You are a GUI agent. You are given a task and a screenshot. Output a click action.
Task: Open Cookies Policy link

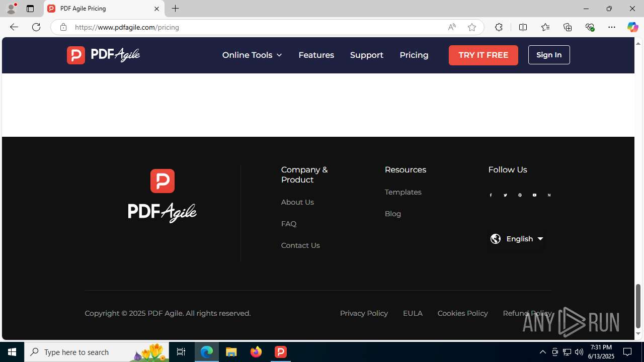(462, 313)
